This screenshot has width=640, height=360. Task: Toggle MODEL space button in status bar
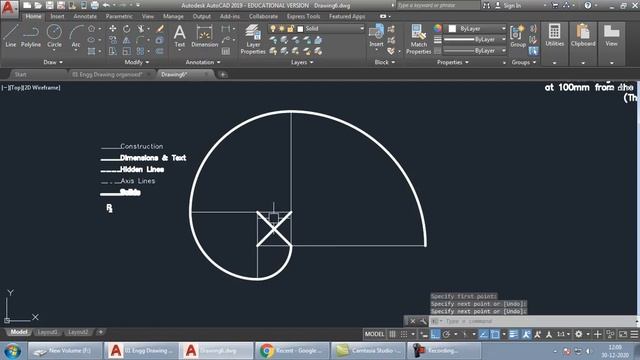374,334
